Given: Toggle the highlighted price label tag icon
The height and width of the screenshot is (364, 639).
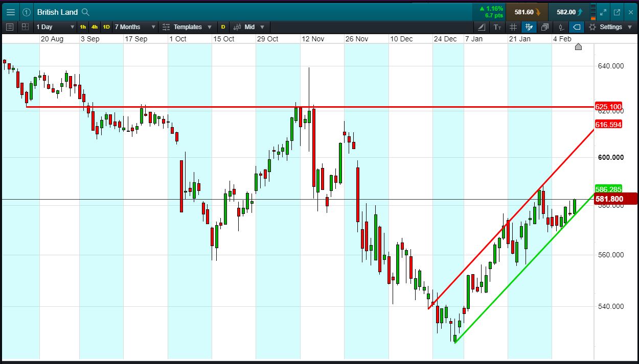Looking at the screenshot, I should pos(577,27).
